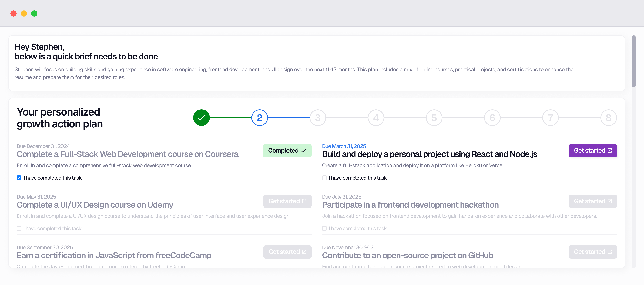This screenshot has height=285, width=644.
Task: Select step 6 in the progress tracker
Action: pyautogui.click(x=492, y=118)
